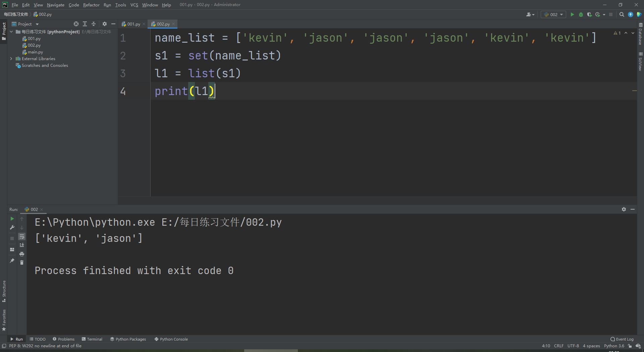Hide the Run tool window

[x=633, y=209]
